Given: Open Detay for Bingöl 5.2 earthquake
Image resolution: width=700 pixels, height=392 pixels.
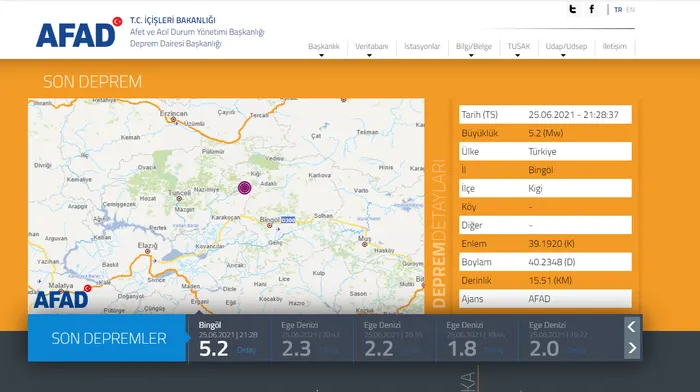Looking at the screenshot, I should pos(246,350).
